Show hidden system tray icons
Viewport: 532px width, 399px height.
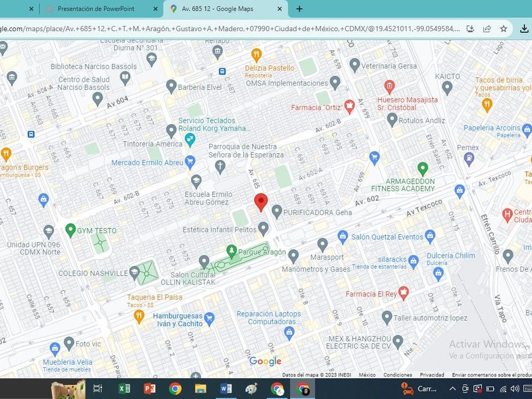pyautogui.click(x=453, y=389)
